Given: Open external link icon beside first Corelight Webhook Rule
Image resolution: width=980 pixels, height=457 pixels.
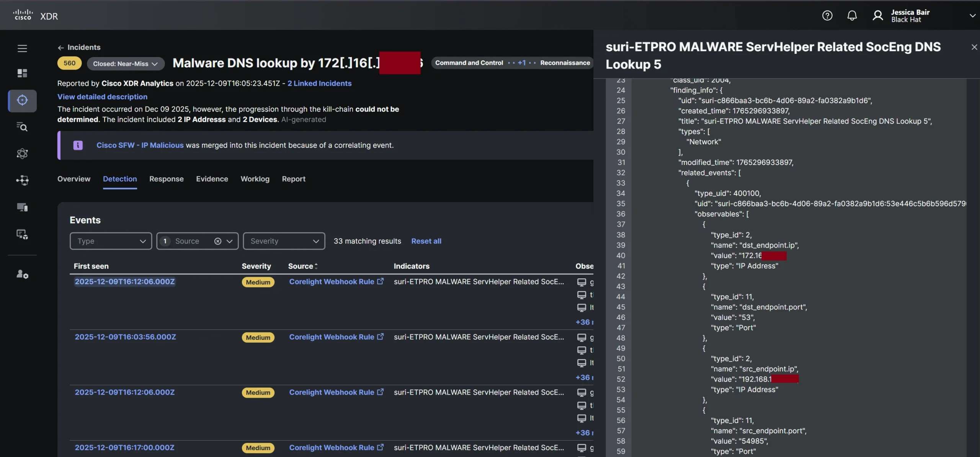Looking at the screenshot, I should click(380, 281).
